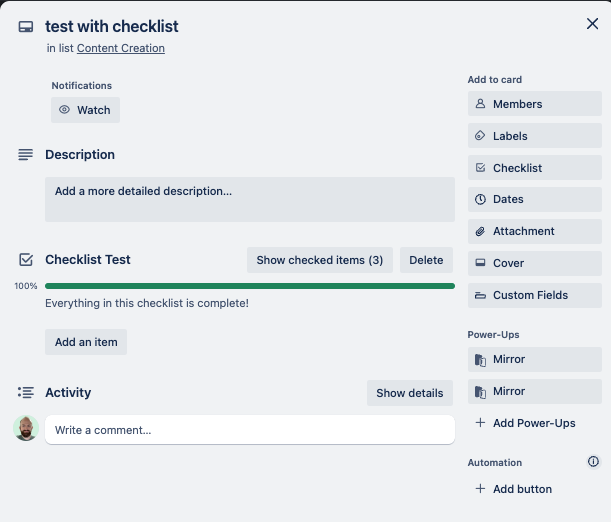Click the green checklist progress bar
Image resolution: width=611 pixels, height=522 pixels.
click(x=250, y=286)
